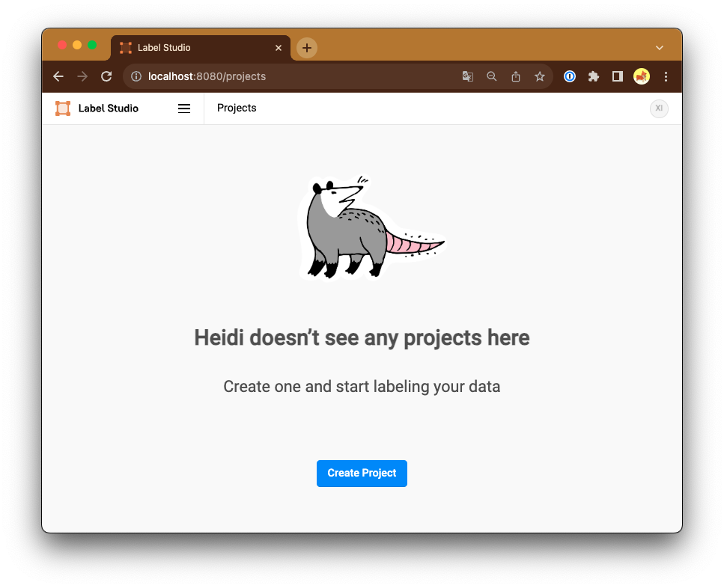Close the Label Studio tab
724x588 pixels.
(x=279, y=48)
